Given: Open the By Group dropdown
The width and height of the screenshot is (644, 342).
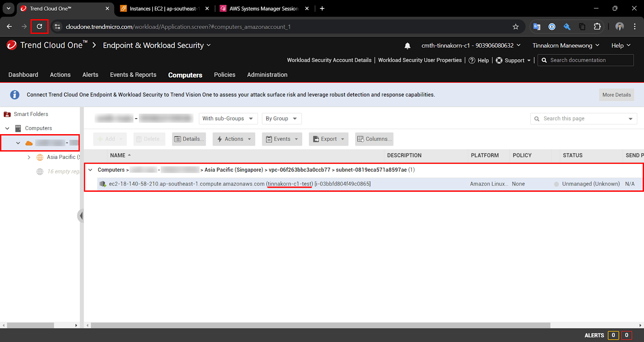Looking at the screenshot, I should [282, 118].
